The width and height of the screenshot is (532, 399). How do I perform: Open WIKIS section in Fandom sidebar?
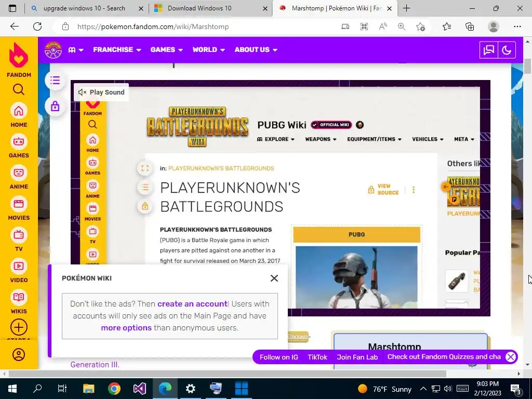tap(19, 302)
